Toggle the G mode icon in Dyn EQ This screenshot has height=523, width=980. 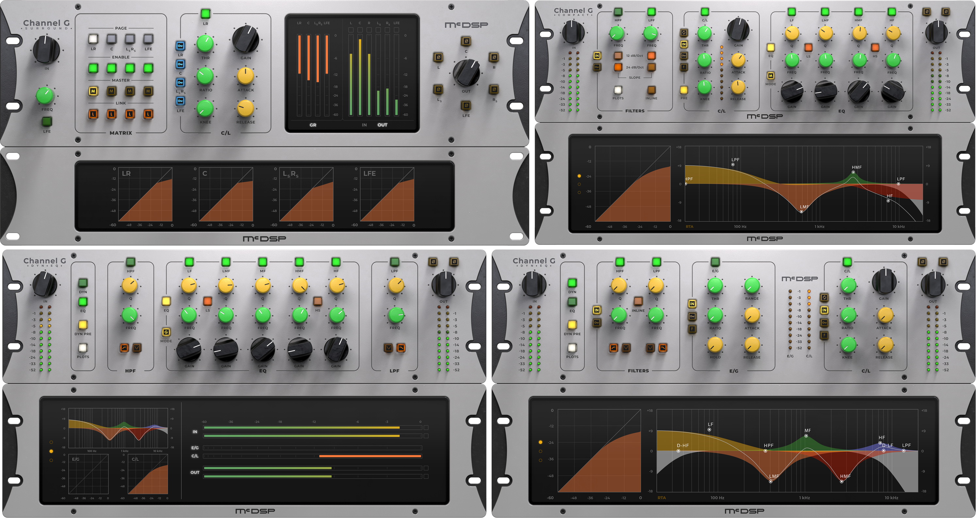[x=166, y=333]
